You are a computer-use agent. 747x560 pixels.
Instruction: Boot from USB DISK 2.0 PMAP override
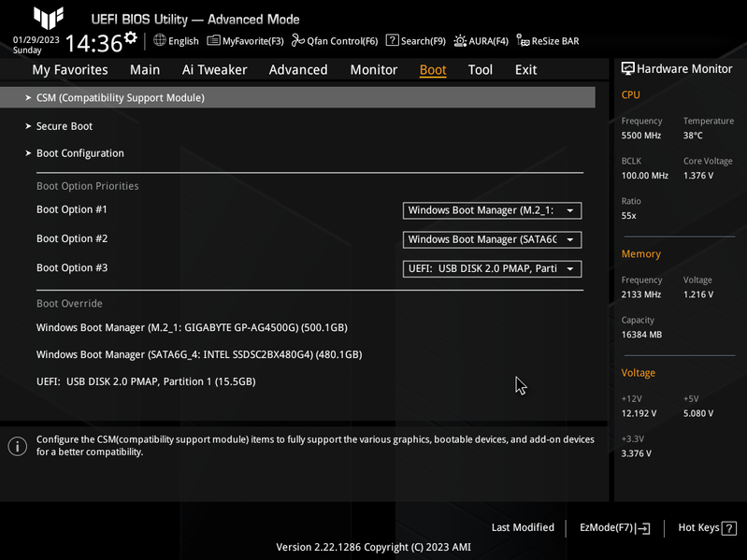(145, 381)
